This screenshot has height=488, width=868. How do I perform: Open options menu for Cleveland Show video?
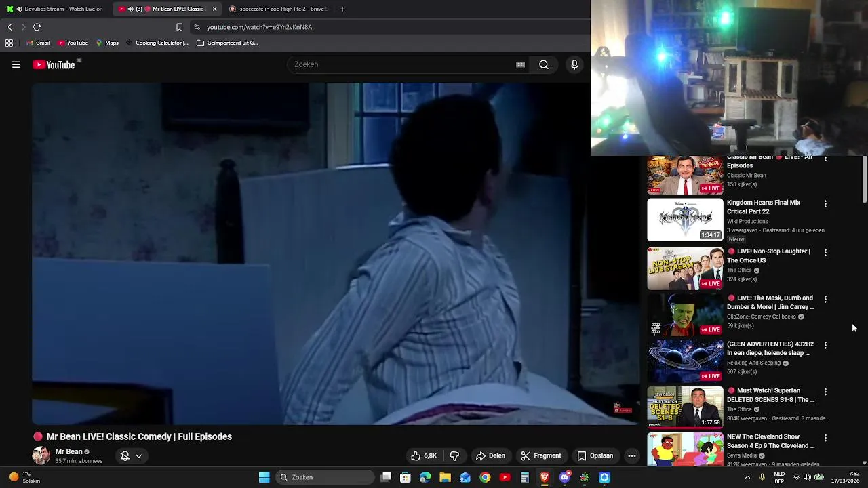pos(825,438)
